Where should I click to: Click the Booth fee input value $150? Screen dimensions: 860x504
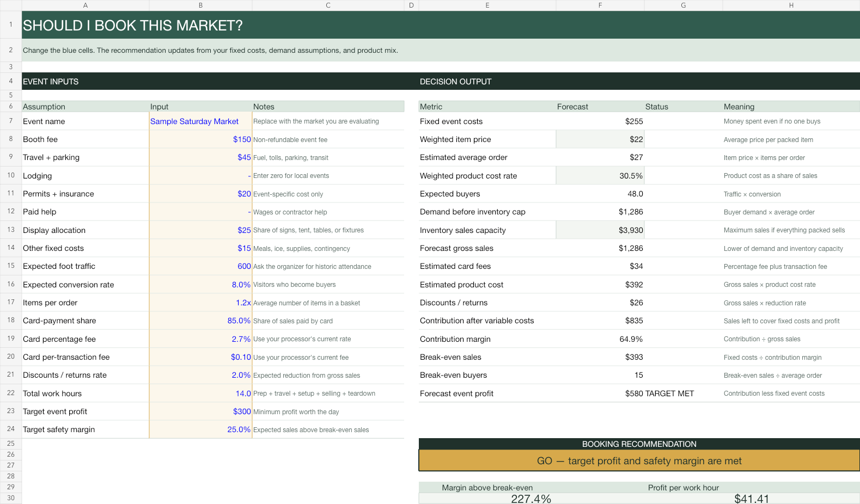tap(200, 139)
